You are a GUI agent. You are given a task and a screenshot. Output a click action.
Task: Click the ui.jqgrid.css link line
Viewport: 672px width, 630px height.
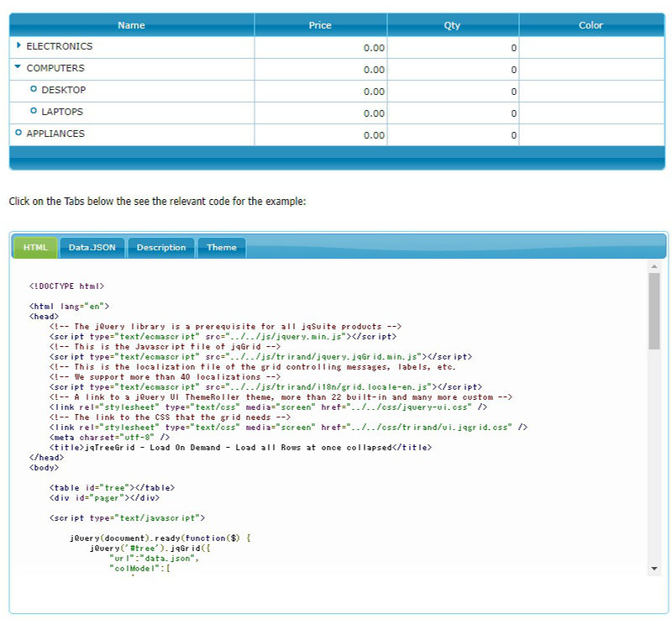(x=288, y=428)
